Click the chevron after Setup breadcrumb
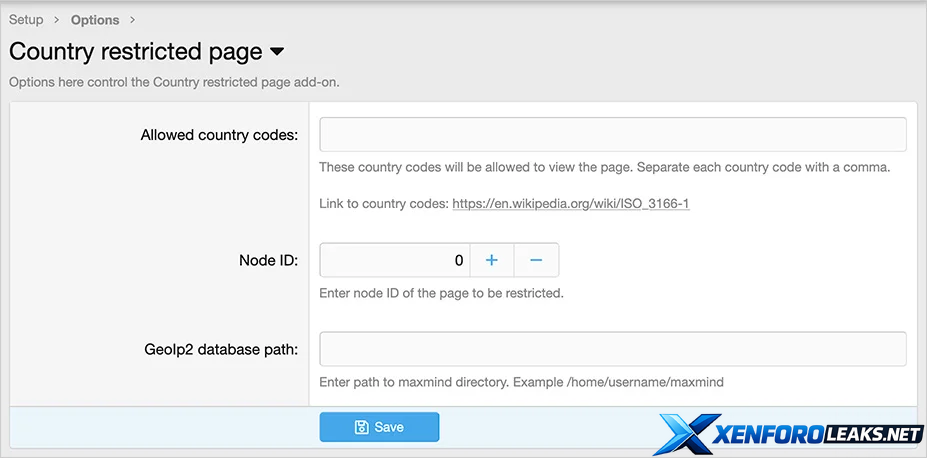This screenshot has width=927, height=458. click(x=57, y=20)
